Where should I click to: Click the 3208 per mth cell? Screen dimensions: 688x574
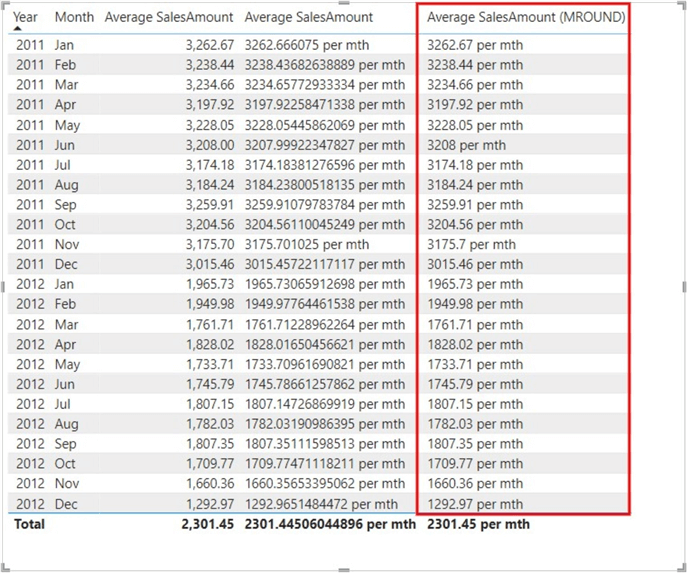point(466,145)
